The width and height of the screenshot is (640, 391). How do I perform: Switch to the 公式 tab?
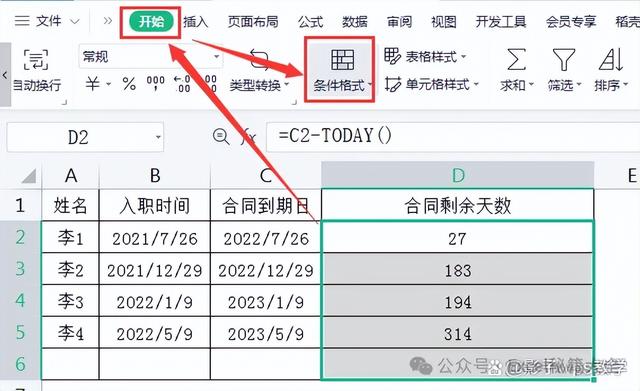pos(310,21)
